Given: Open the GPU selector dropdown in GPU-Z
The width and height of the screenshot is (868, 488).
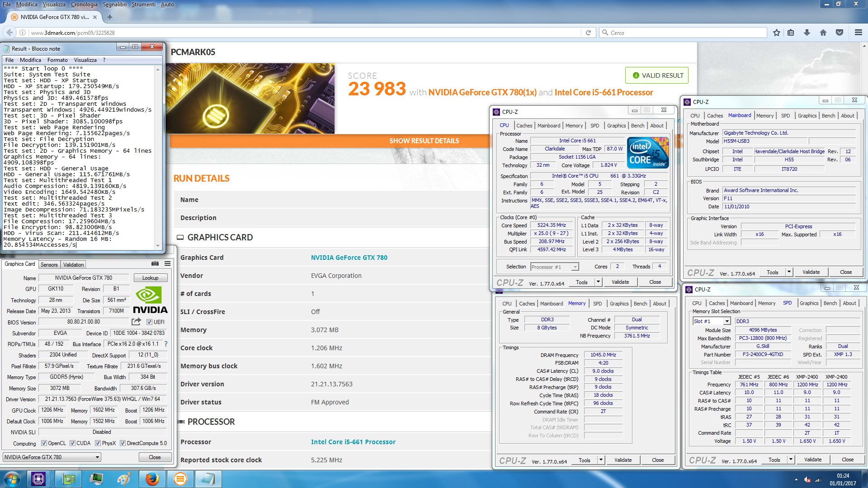Looking at the screenshot, I should [x=52, y=457].
